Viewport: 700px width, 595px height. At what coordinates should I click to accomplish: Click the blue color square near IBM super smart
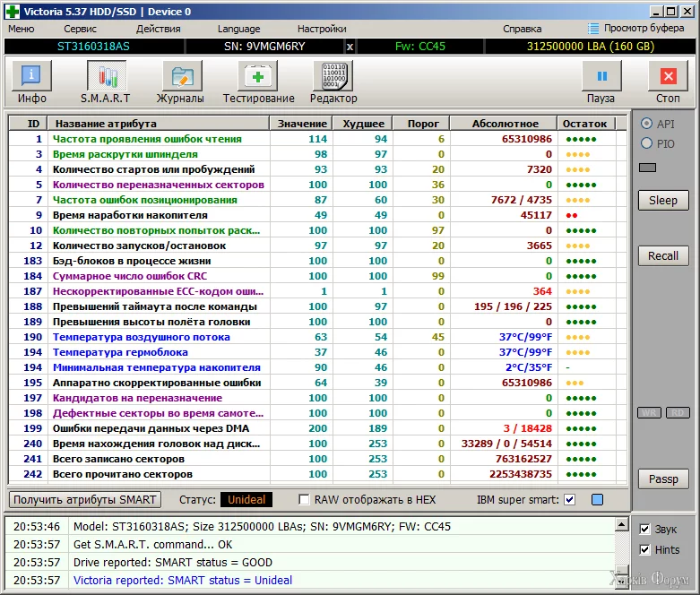coord(597,499)
